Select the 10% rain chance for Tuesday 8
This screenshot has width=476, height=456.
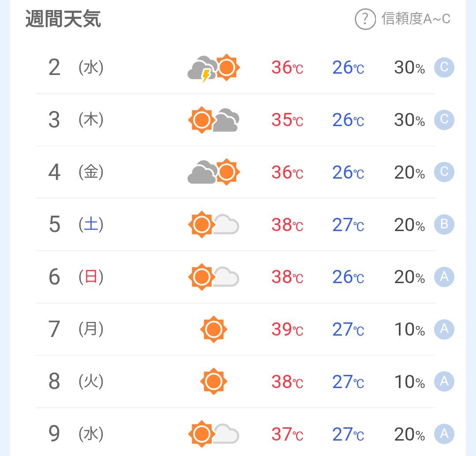pyautogui.click(x=409, y=382)
